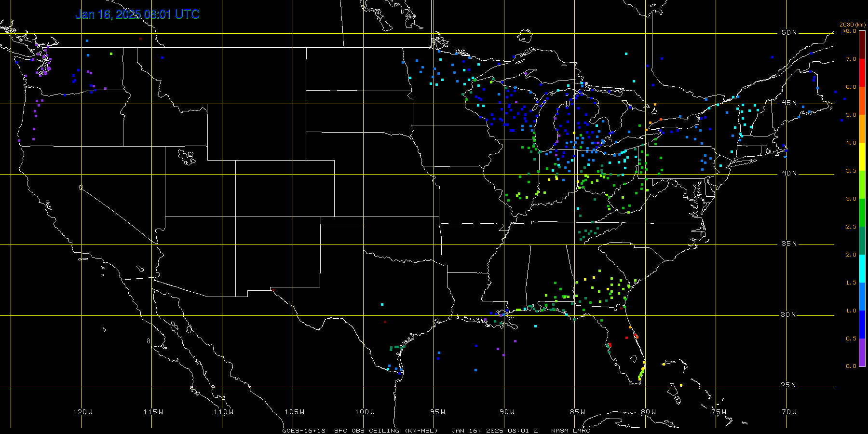The height and width of the screenshot is (434, 868).
Task: Click the 30N latitude label
Action: [789, 314]
